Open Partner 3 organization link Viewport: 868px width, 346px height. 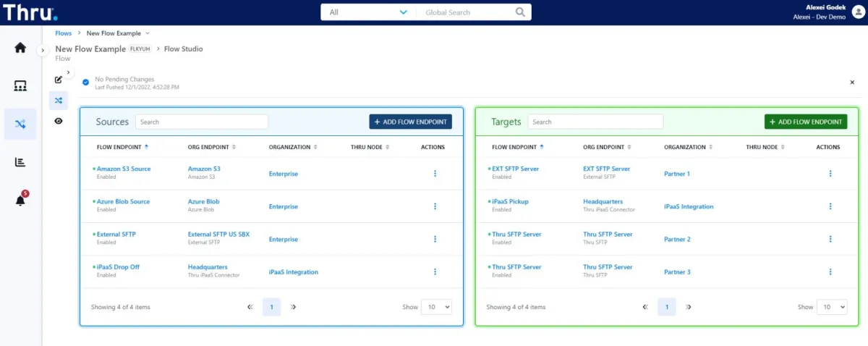(x=677, y=272)
